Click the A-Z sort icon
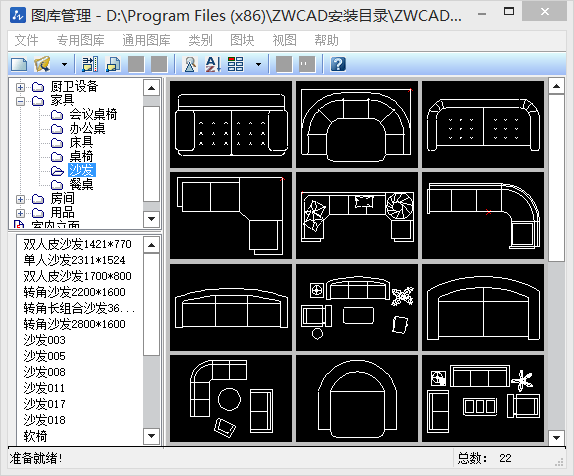 [x=213, y=64]
